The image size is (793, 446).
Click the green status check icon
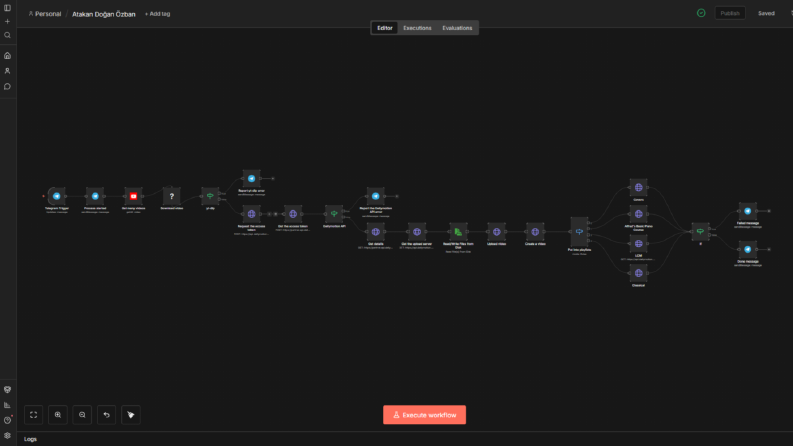click(x=701, y=13)
